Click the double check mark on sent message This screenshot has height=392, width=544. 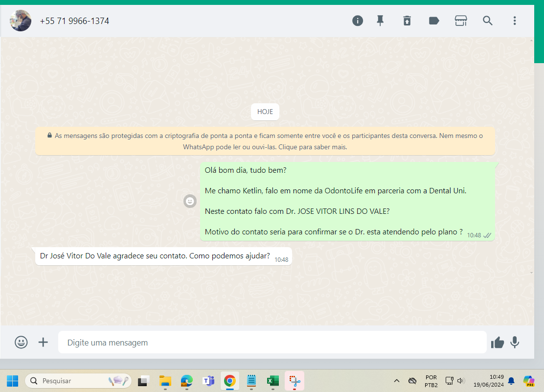(487, 235)
